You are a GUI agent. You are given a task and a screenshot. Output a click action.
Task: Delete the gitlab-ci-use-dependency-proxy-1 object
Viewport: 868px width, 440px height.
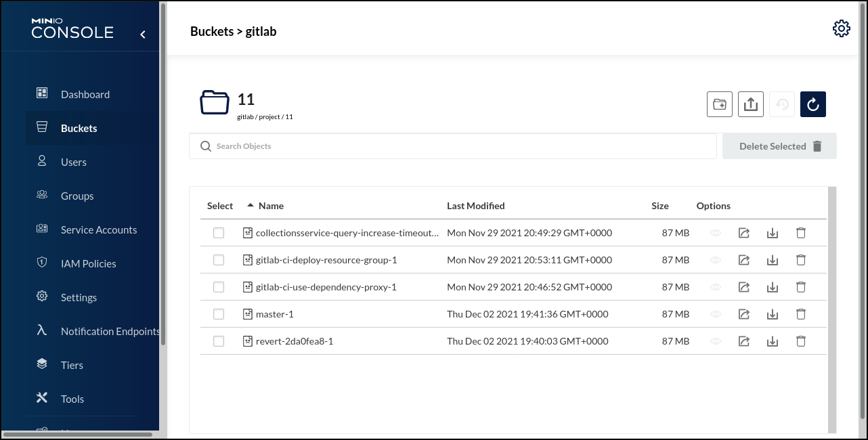tap(800, 286)
